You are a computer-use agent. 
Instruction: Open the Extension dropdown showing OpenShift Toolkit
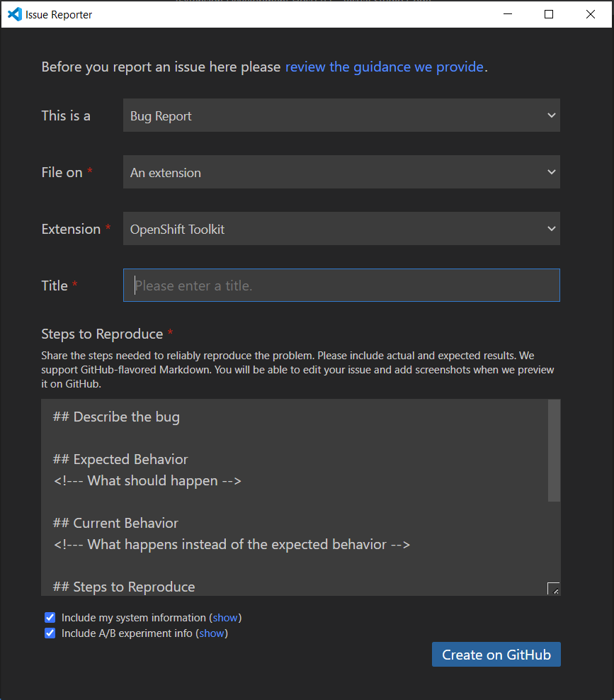pyautogui.click(x=341, y=229)
